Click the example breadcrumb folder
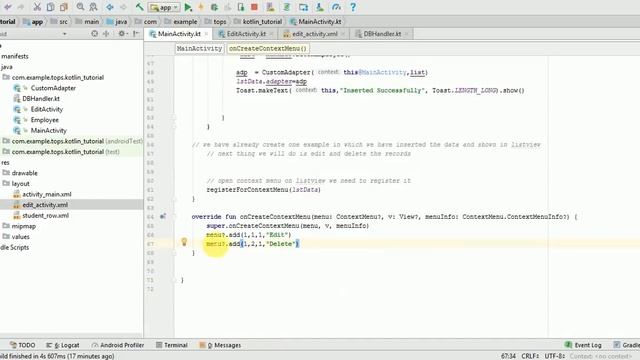This screenshot has width=640, height=360. (x=181, y=22)
